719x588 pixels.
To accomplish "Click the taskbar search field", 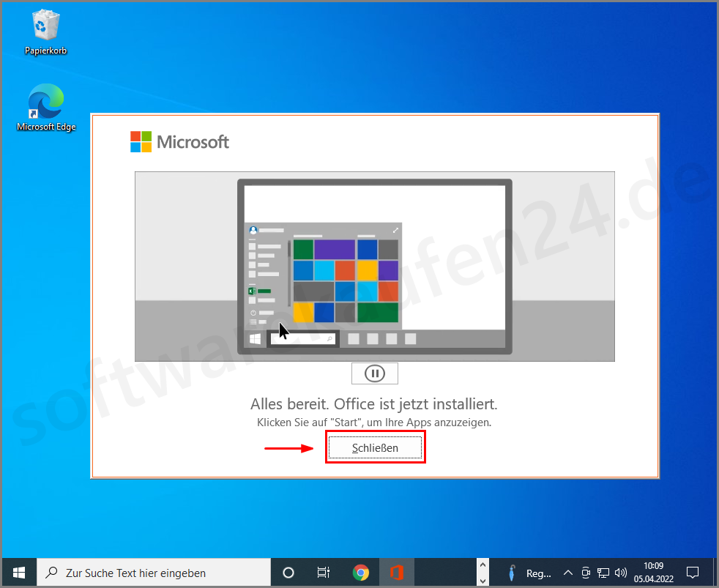I will [154, 573].
